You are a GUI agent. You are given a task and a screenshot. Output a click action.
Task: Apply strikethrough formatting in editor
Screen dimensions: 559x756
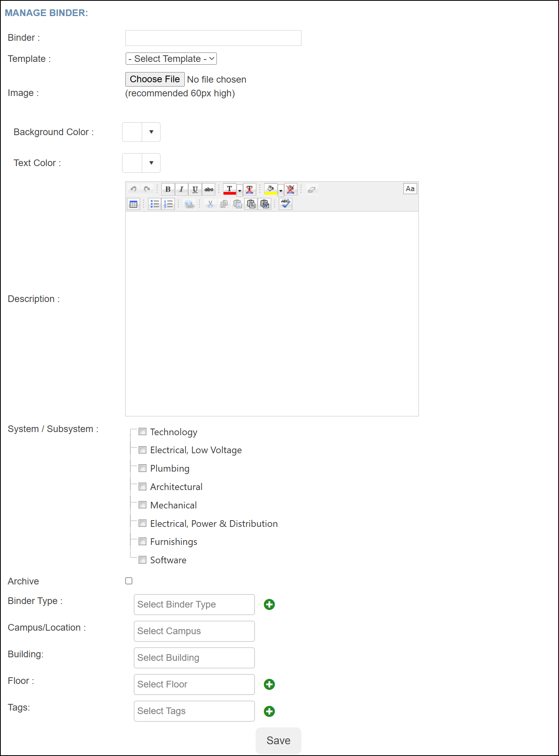click(209, 189)
